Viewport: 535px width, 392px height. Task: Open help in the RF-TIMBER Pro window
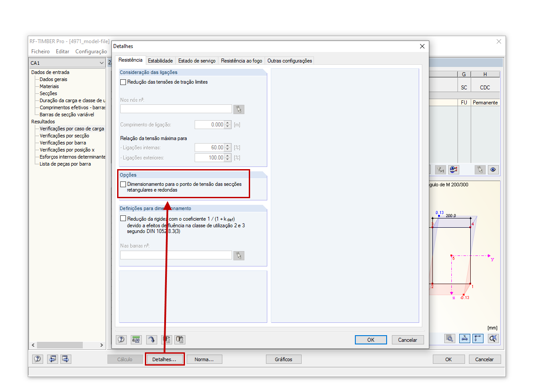[x=38, y=359]
